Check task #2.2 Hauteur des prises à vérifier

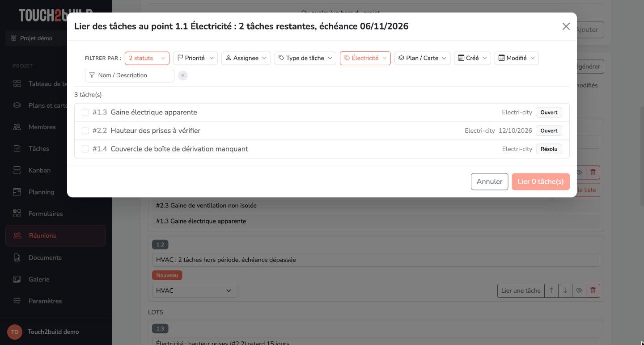click(85, 131)
